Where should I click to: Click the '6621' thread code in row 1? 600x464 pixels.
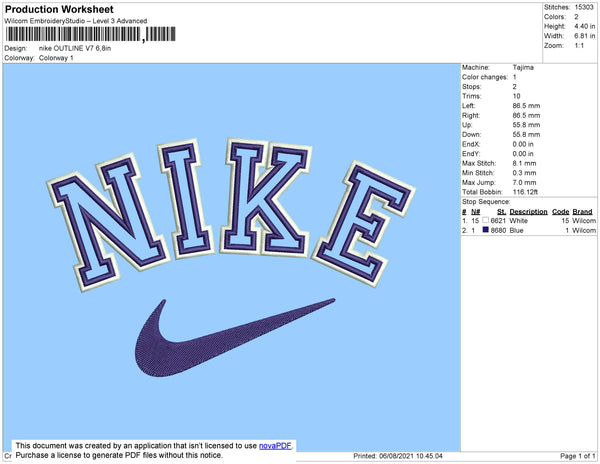(x=498, y=221)
